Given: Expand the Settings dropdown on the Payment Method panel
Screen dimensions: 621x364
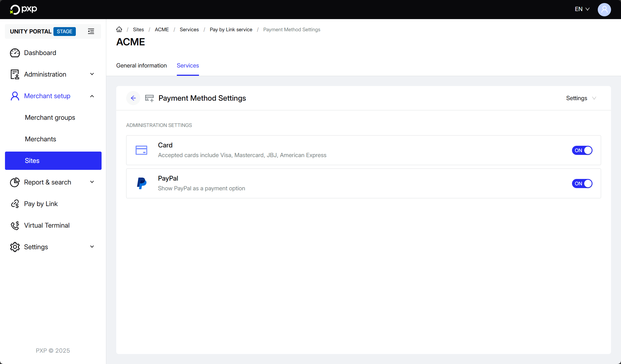Looking at the screenshot, I should click(x=581, y=98).
